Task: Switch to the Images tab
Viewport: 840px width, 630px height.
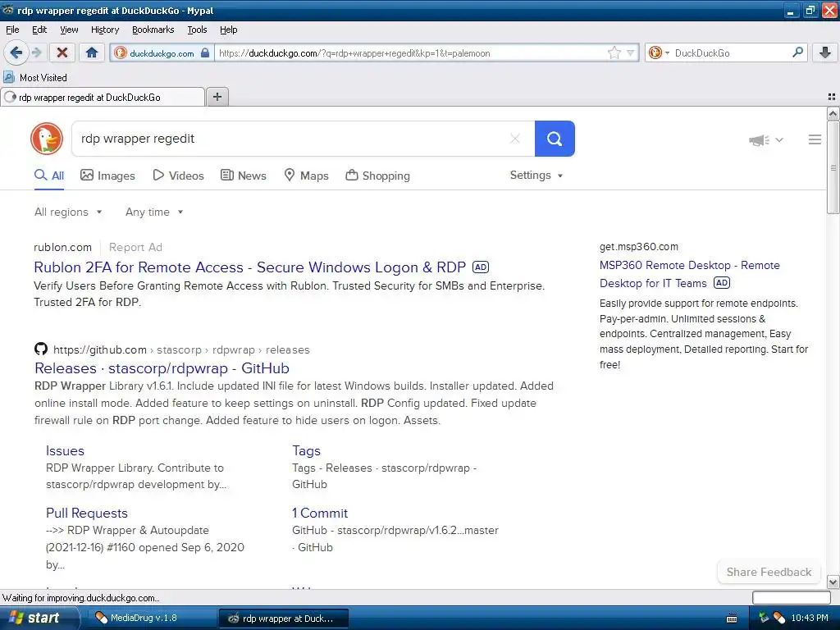Action: pos(107,176)
